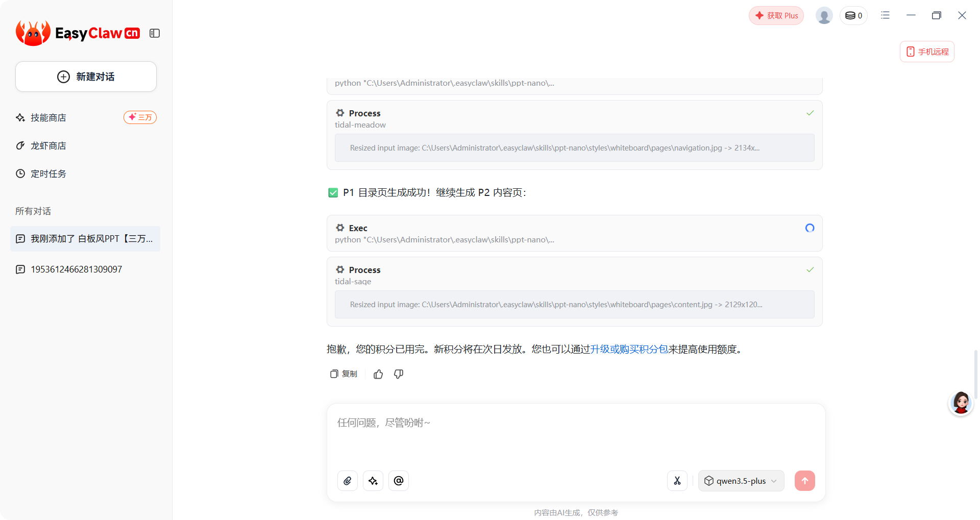This screenshot has width=980, height=520.
Task: Click the @ mention icon
Action: point(399,481)
